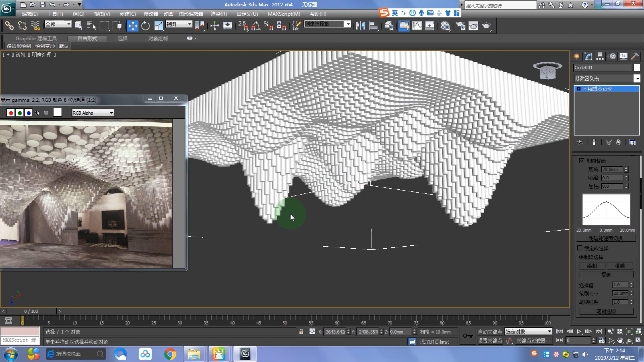This screenshot has height=362, width=644.
Task: Enable the 锁定软选择 checkbox
Action: tap(580, 248)
